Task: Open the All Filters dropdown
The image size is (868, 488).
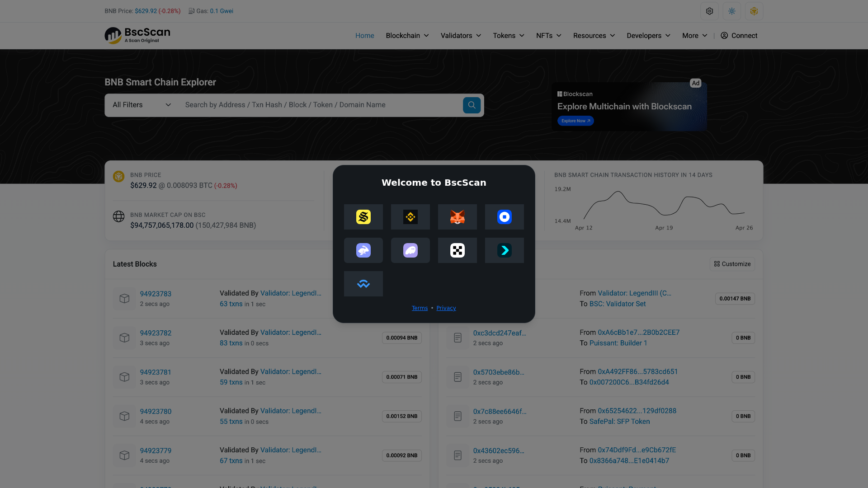Action: pos(142,105)
